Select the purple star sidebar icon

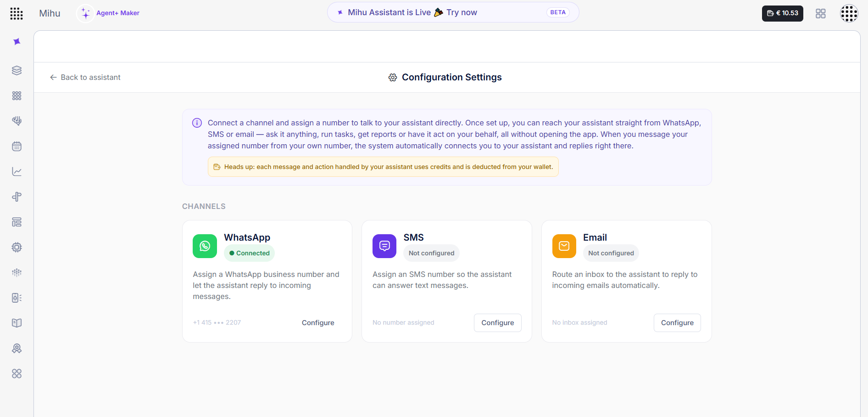[x=17, y=42]
